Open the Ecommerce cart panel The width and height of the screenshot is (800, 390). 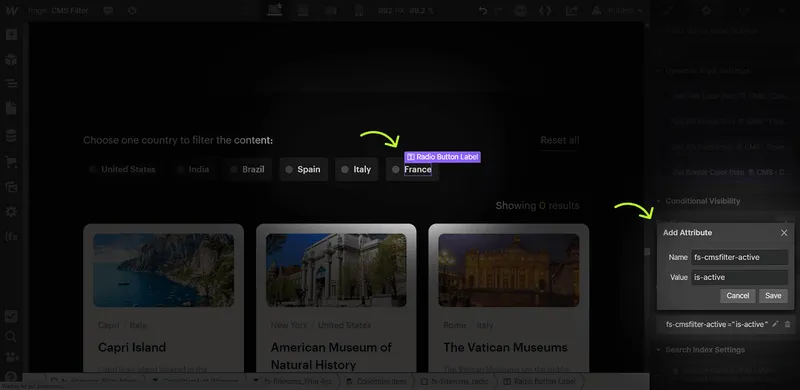tap(11, 162)
